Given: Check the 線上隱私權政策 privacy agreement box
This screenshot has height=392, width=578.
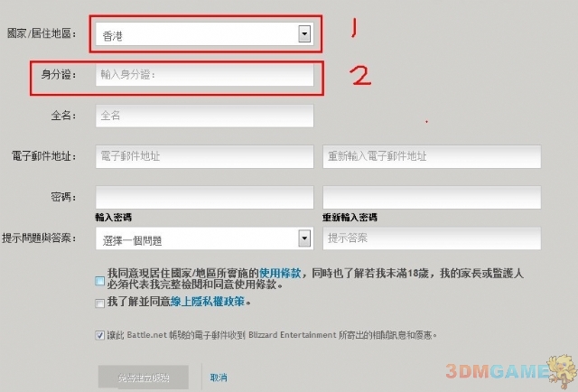Looking at the screenshot, I should [99, 303].
